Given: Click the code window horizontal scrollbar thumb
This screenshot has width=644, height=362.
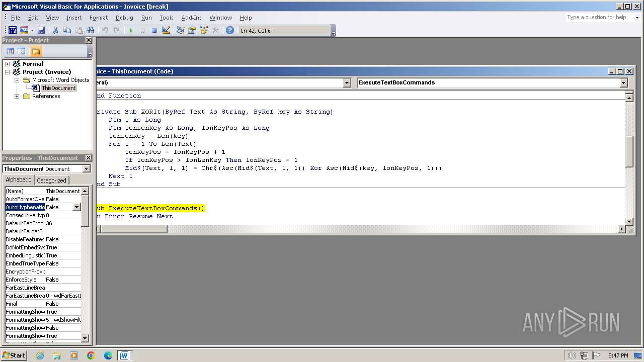Looking at the screenshot, I should point(134,229).
